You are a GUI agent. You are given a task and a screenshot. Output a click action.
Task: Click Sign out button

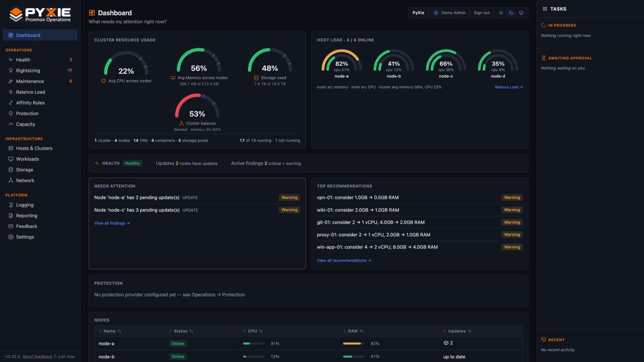point(482,13)
